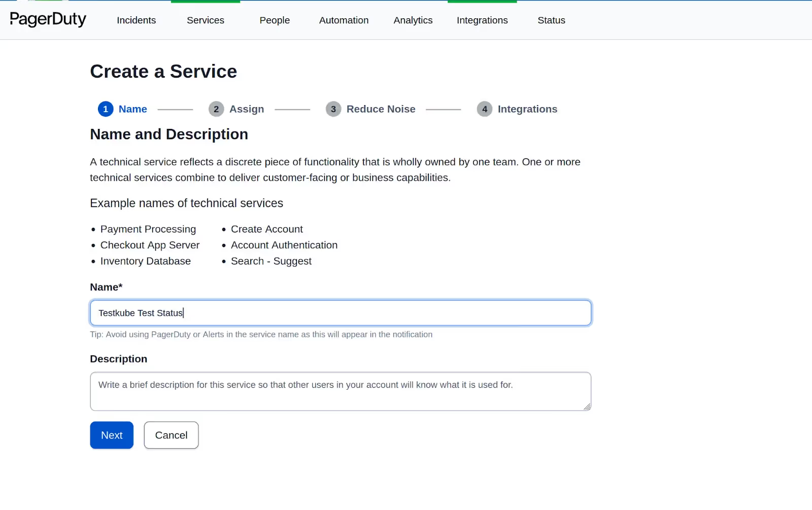Click 'Inventory Database' example name

coord(146,261)
